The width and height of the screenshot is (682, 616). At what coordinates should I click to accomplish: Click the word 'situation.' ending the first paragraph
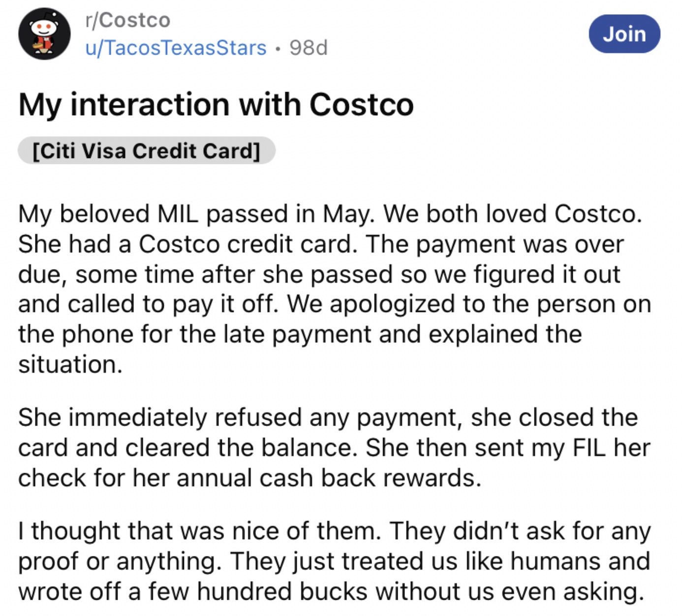pos(70,365)
